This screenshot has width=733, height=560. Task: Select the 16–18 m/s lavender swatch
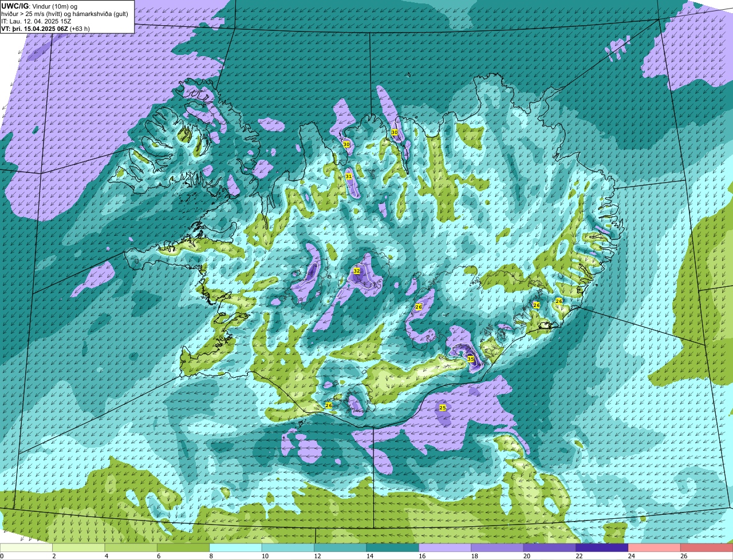click(x=446, y=547)
